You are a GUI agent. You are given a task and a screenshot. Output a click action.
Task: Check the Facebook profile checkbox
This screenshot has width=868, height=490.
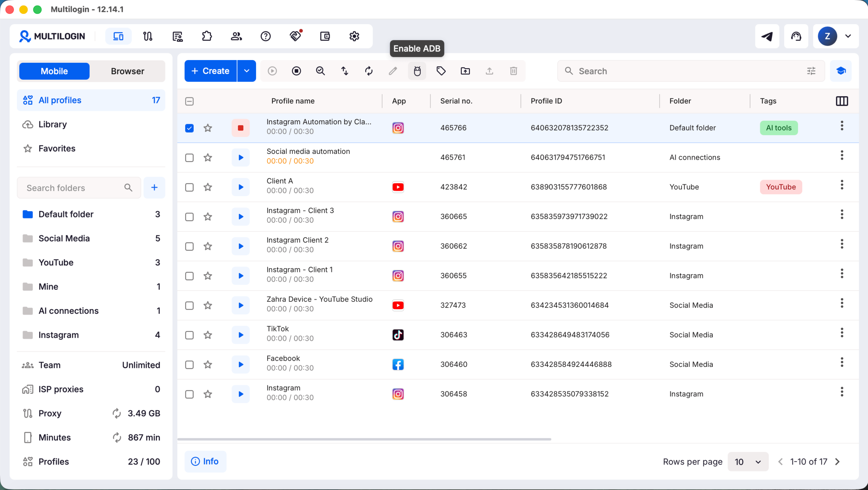point(190,365)
